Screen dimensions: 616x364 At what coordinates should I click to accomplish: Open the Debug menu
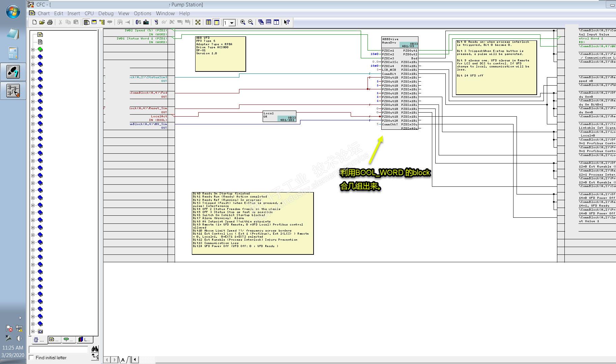106,13
